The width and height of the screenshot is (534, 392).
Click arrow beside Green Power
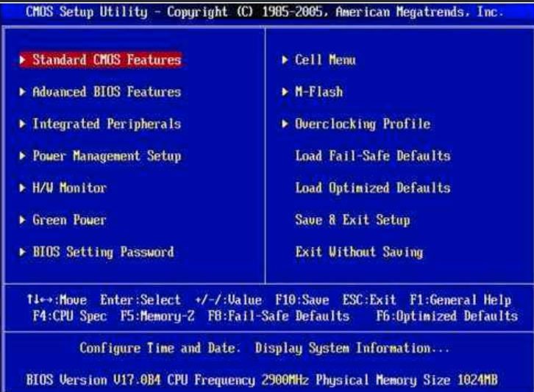pyautogui.click(x=23, y=220)
